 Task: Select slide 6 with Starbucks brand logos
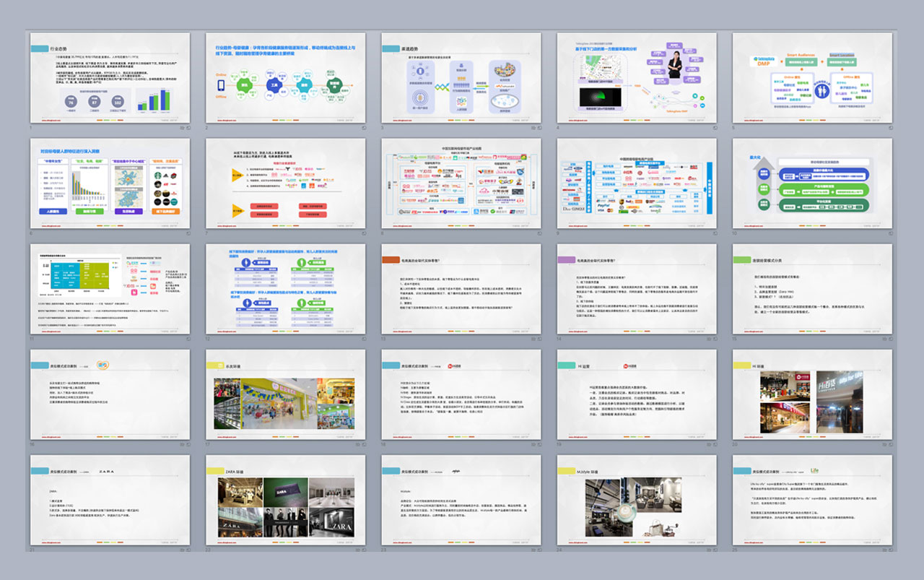(110, 183)
